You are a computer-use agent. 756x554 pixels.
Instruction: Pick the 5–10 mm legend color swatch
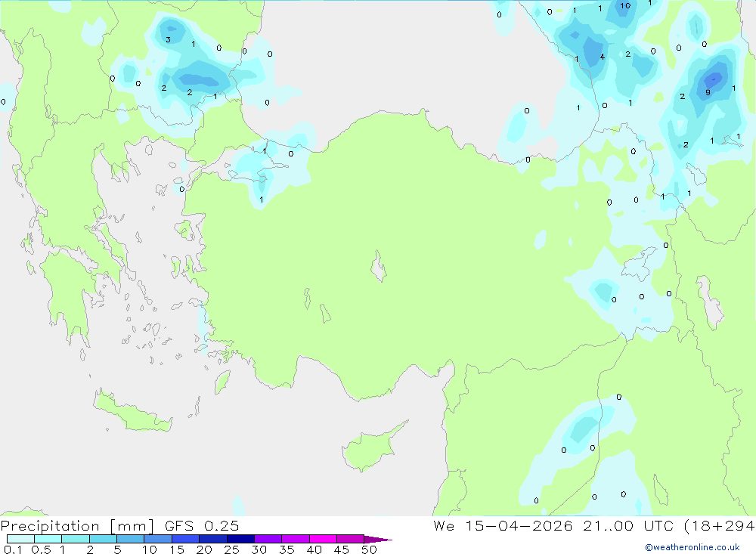tap(131, 539)
